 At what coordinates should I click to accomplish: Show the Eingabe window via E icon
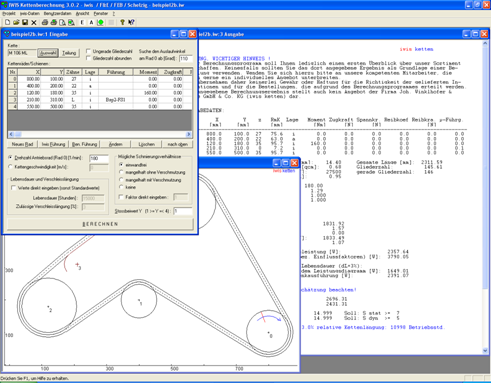click(x=82, y=22)
